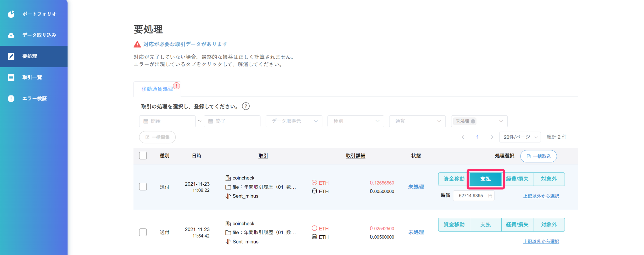Click the red minus ETH icon for 0.02542500
The height and width of the screenshot is (255, 644).
[314, 228]
